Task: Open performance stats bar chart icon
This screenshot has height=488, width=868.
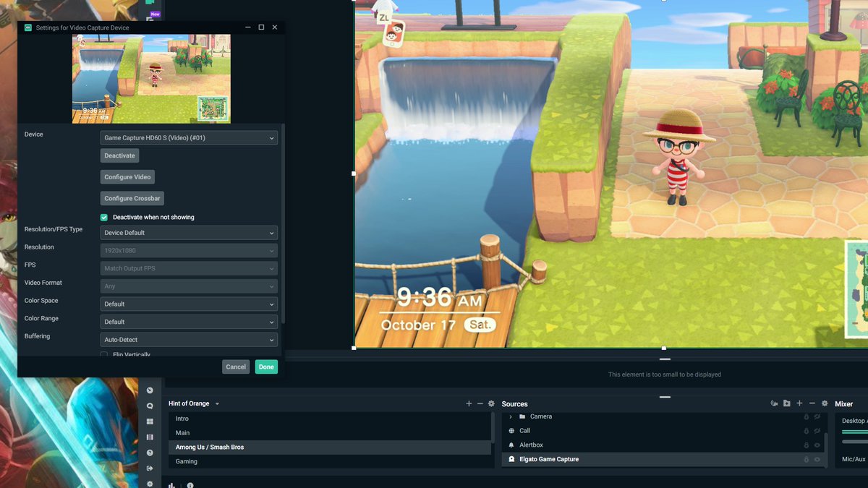Action: point(172,486)
